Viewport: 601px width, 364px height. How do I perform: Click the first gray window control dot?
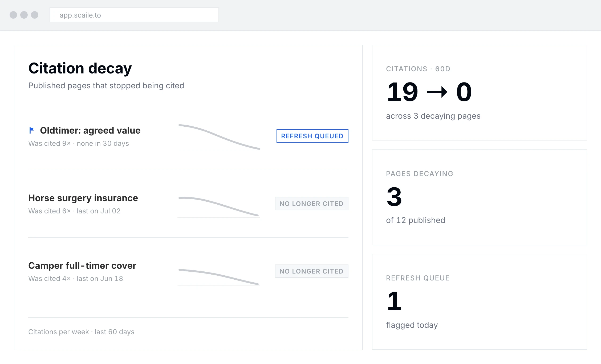coord(13,15)
